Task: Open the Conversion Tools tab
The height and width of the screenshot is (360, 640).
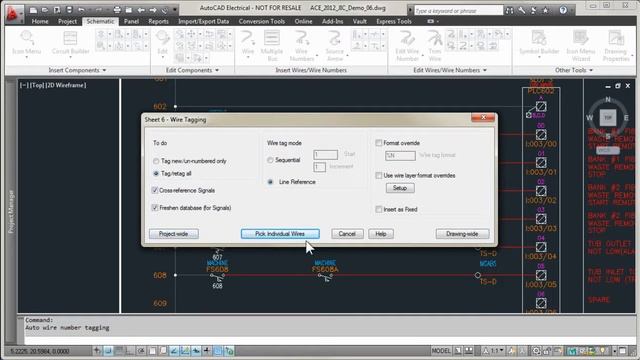Action: pos(262,21)
